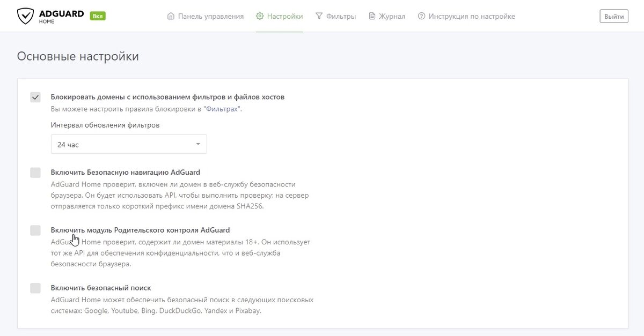
Task: Click label "Блокировать домены с использованием фильтров"
Action: click(167, 97)
